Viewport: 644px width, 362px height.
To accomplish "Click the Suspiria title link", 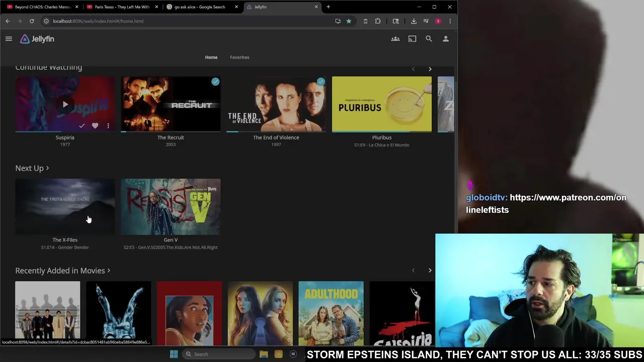I will (x=65, y=137).
